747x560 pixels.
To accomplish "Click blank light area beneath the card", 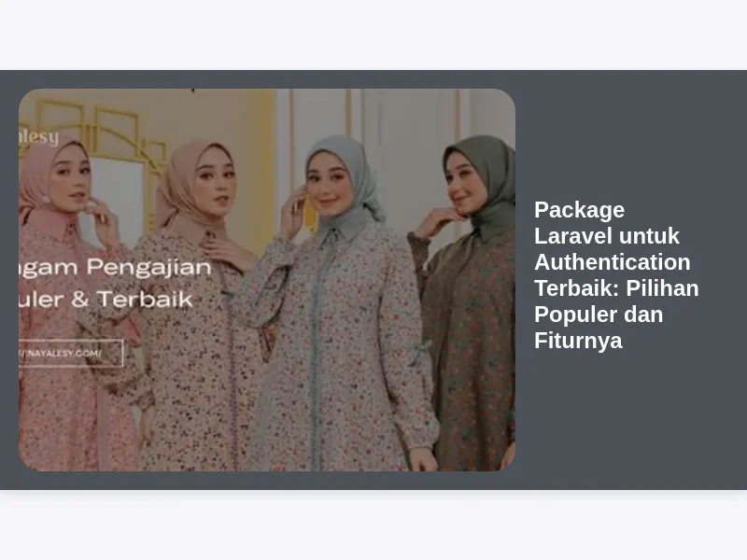I will pyautogui.click(x=373, y=525).
